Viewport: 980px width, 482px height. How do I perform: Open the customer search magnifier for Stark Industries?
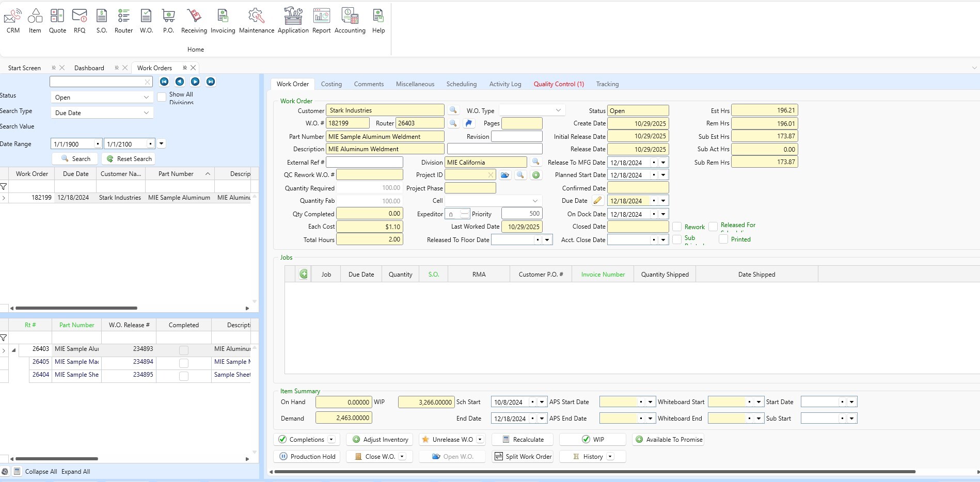pyautogui.click(x=453, y=110)
